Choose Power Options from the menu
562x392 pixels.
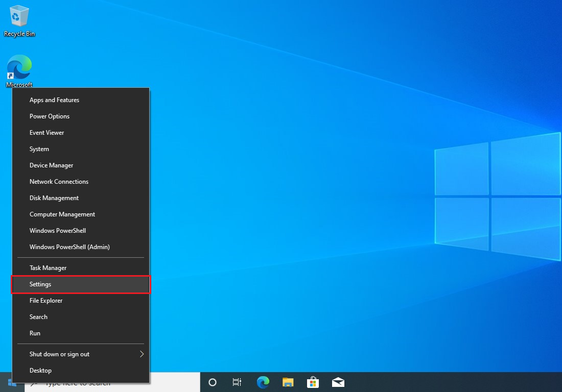[x=81, y=116]
